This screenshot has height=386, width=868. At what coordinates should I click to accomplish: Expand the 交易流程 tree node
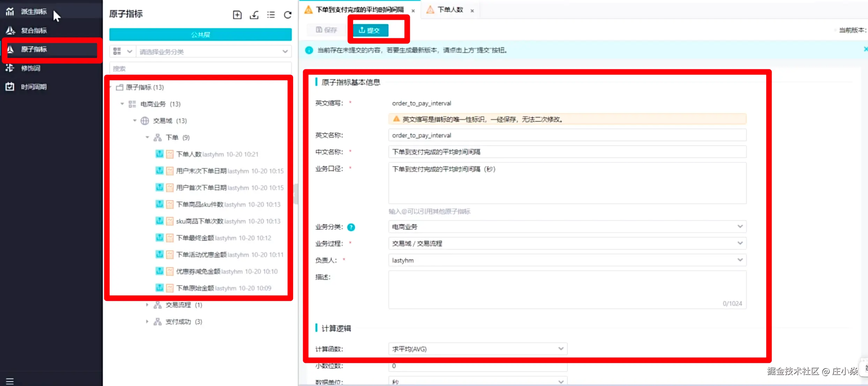point(147,305)
